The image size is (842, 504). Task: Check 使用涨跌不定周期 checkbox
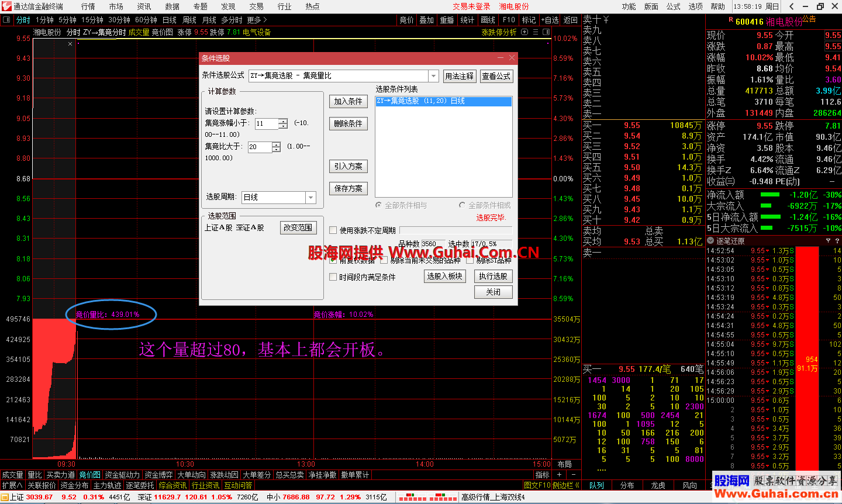333,230
